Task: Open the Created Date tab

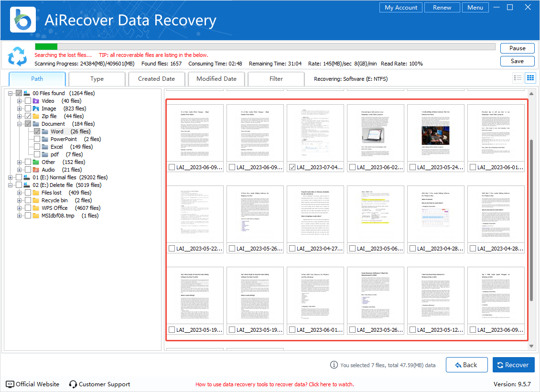Action: (x=156, y=79)
